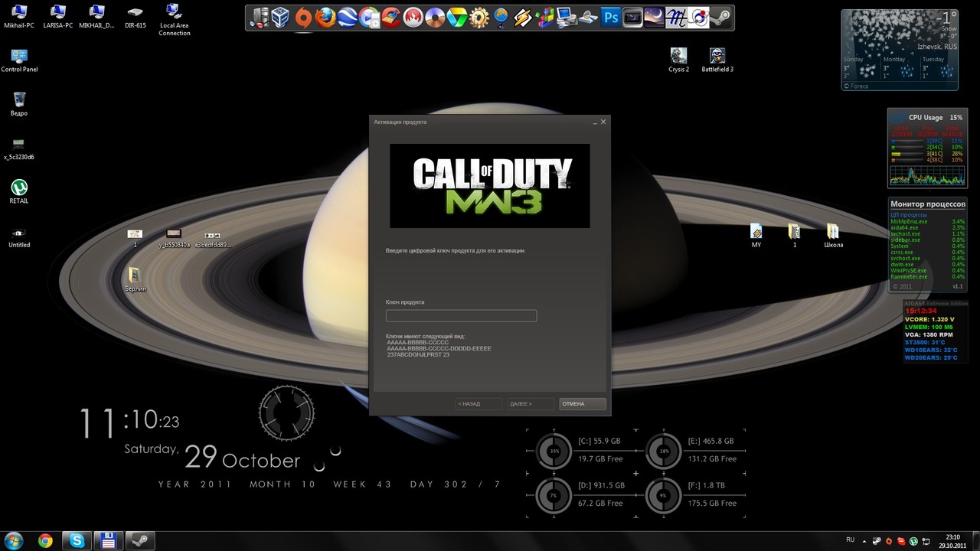Select the MIKHAIL_D desktop computer icon
This screenshot has height=551, width=980.
pyautogui.click(x=96, y=15)
